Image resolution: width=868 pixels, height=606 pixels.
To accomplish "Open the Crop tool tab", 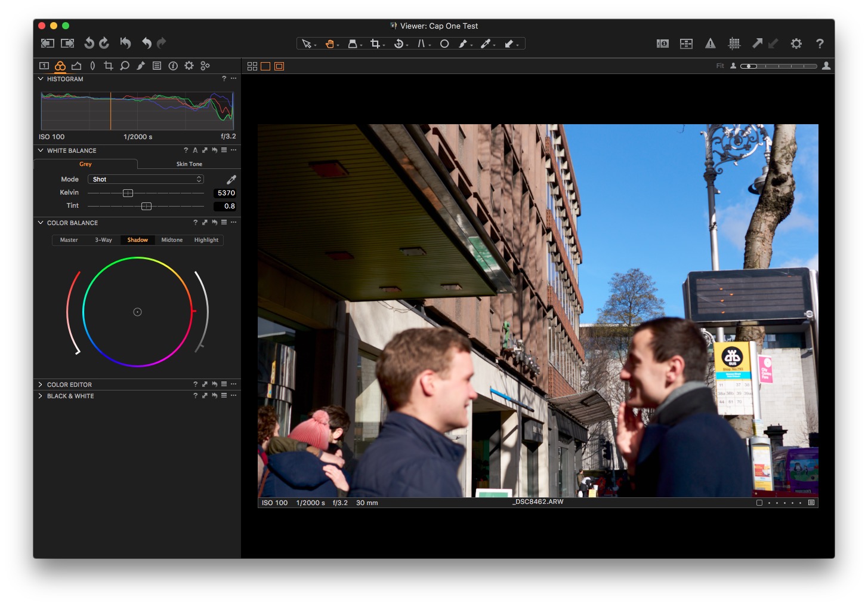I will (108, 66).
